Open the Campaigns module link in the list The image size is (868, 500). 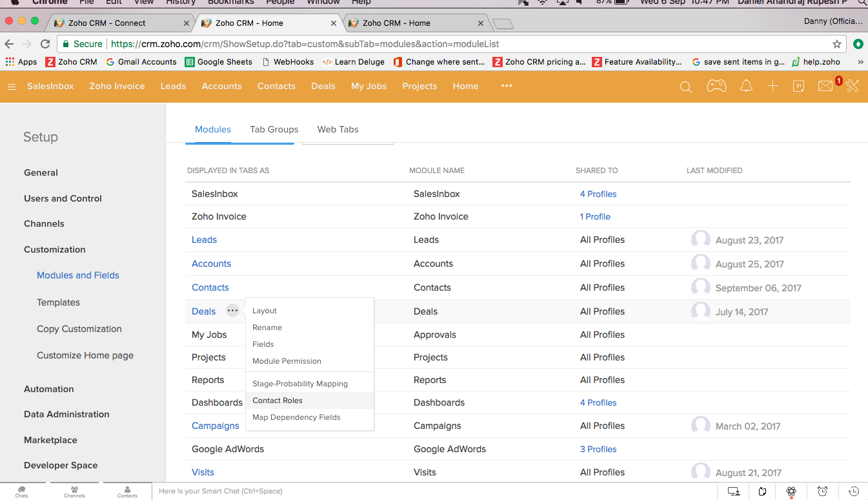pyautogui.click(x=216, y=426)
